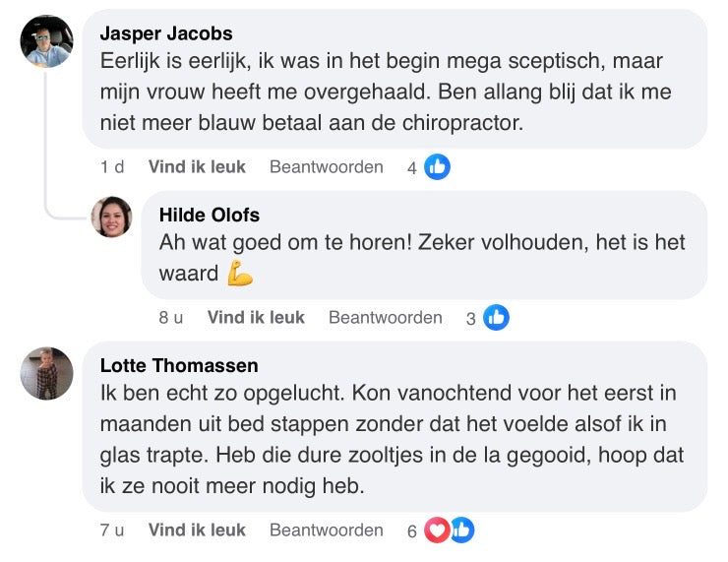This screenshot has height=562, width=728.
Task: Open Lotte Thomassen's profile photo
Action: tap(47, 373)
